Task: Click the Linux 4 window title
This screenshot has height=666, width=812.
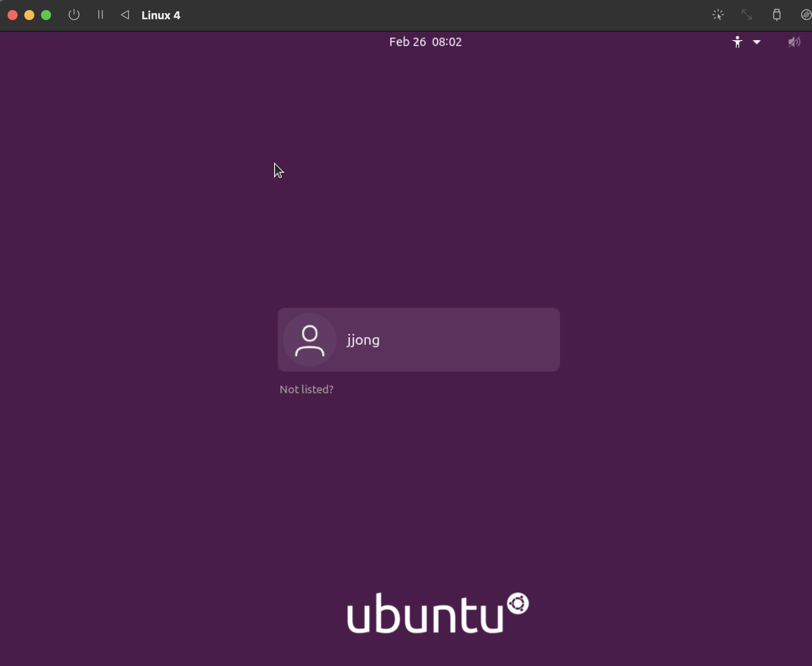Action: point(161,15)
